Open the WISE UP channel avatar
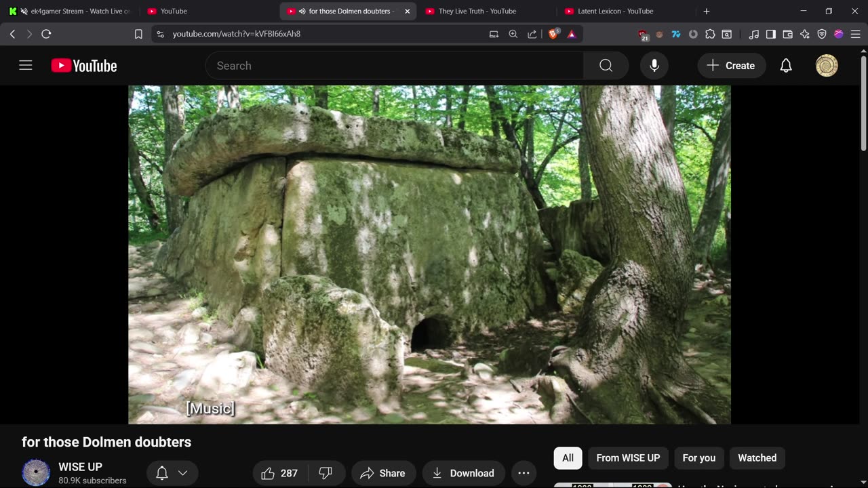 pyautogui.click(x=36, y=473)
